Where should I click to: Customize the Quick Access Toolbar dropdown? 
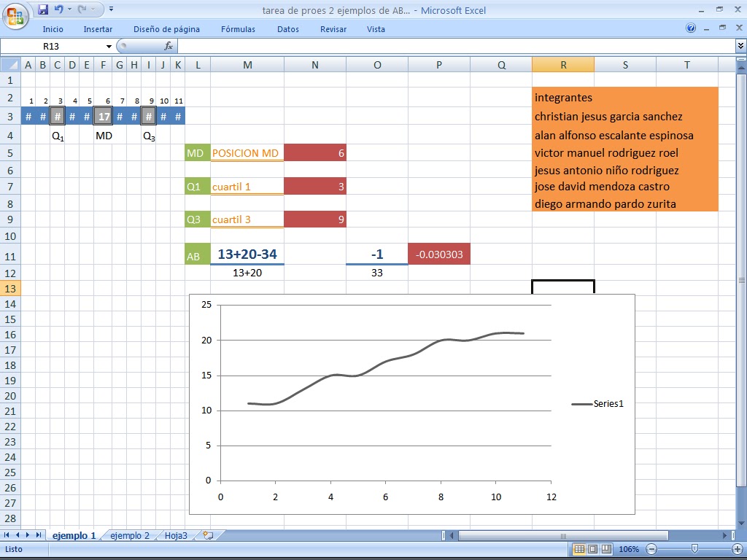coord(111,9)
